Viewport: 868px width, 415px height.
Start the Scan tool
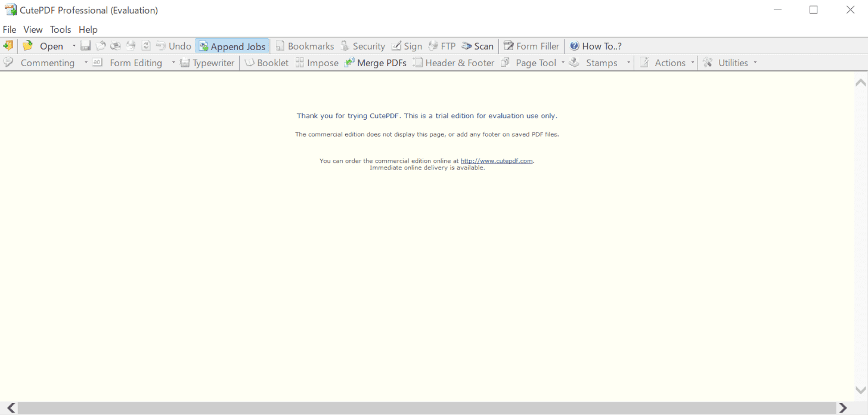(478, 46)
